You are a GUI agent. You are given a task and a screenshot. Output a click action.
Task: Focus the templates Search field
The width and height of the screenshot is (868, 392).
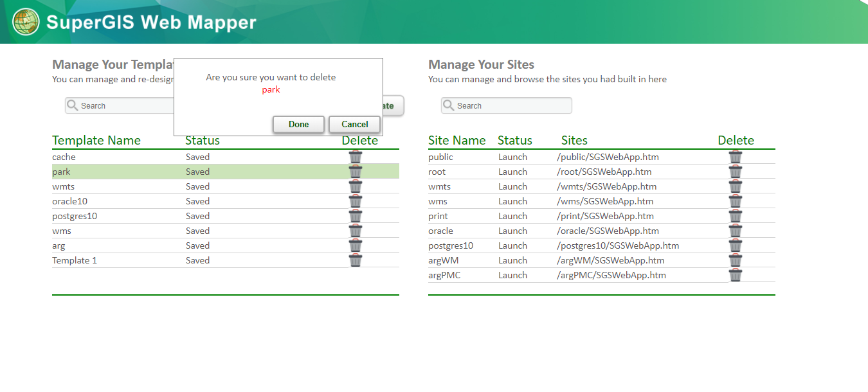pyautogui.click(x=120, y=105)
